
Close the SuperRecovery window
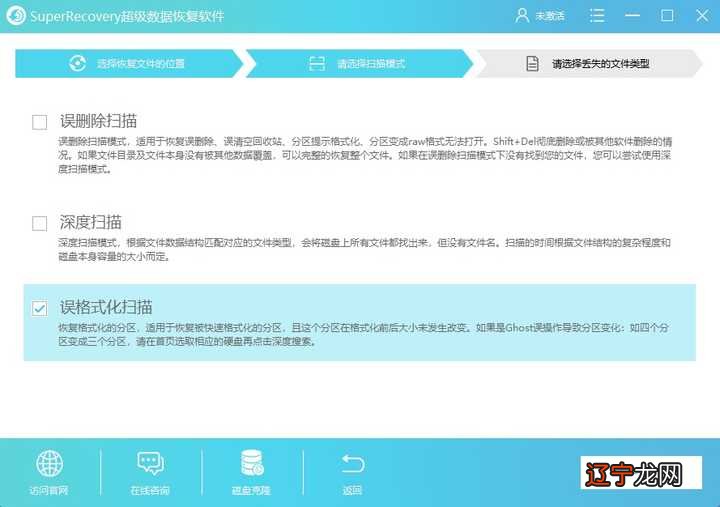(702, 16)
